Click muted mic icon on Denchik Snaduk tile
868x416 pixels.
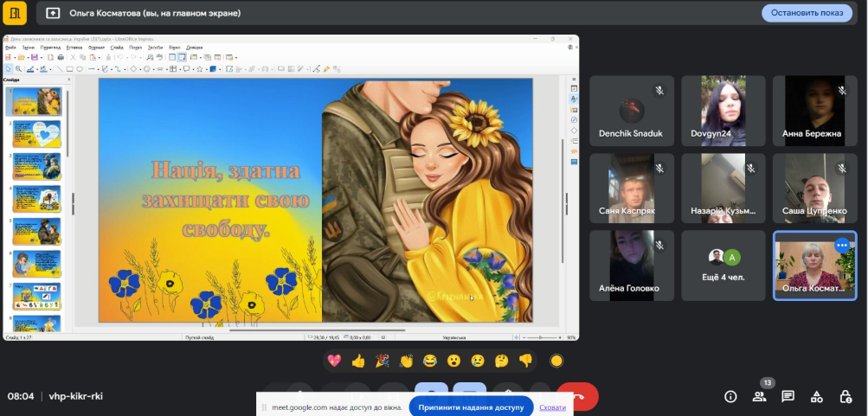tap(659, 90)
